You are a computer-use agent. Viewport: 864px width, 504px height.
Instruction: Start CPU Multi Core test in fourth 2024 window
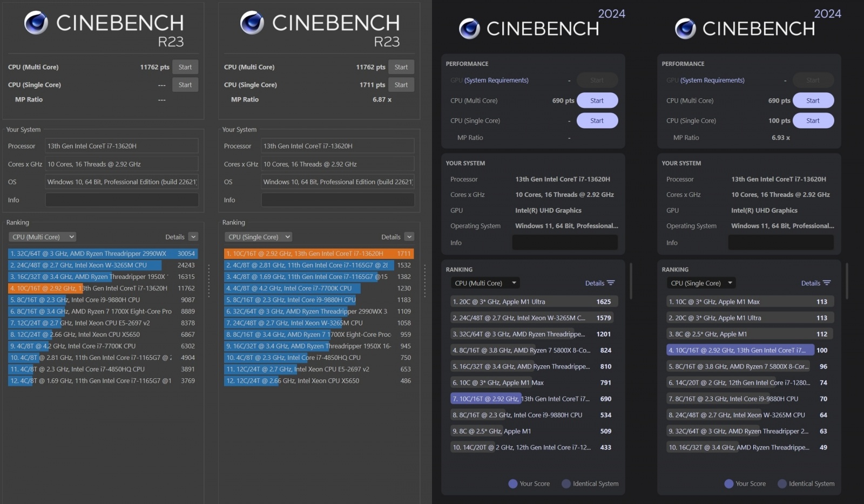pos(813,100)
